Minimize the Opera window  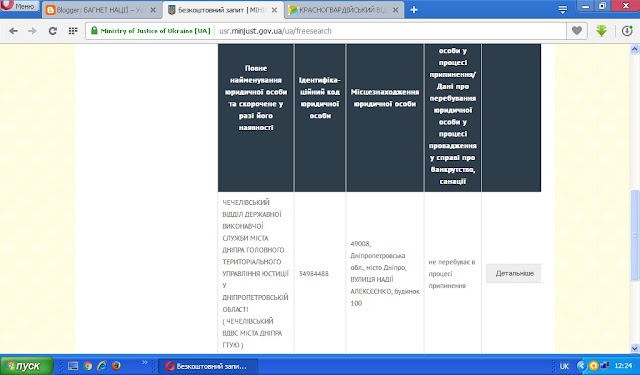[x=586, y=6]
